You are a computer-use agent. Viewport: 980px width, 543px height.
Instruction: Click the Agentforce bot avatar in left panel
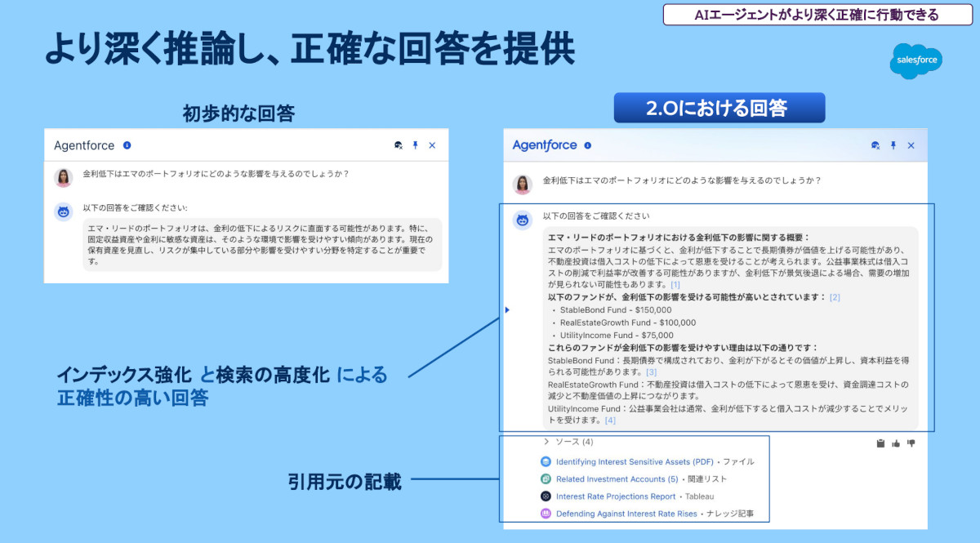click(x=64, y=211)
